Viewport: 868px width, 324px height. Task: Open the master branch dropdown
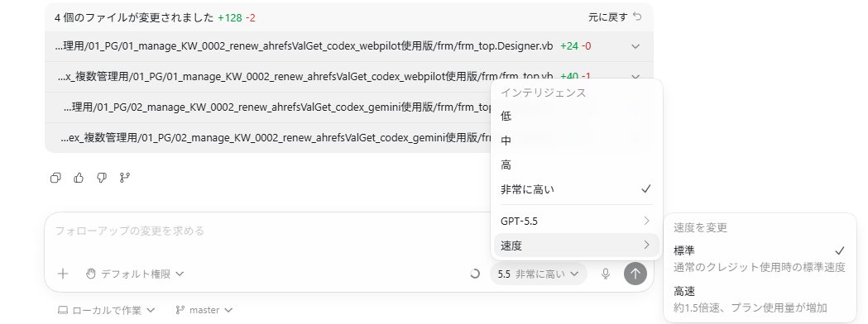pos(204,310)
